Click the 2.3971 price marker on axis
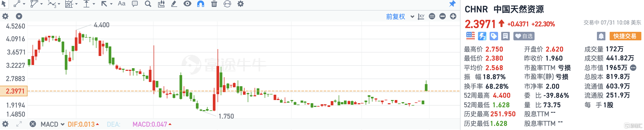The image size is (644, 130). [x=14, y=91]
